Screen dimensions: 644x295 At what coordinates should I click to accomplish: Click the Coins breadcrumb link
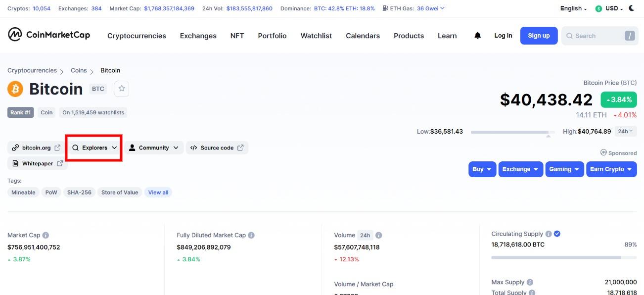[x=79, y=70]
